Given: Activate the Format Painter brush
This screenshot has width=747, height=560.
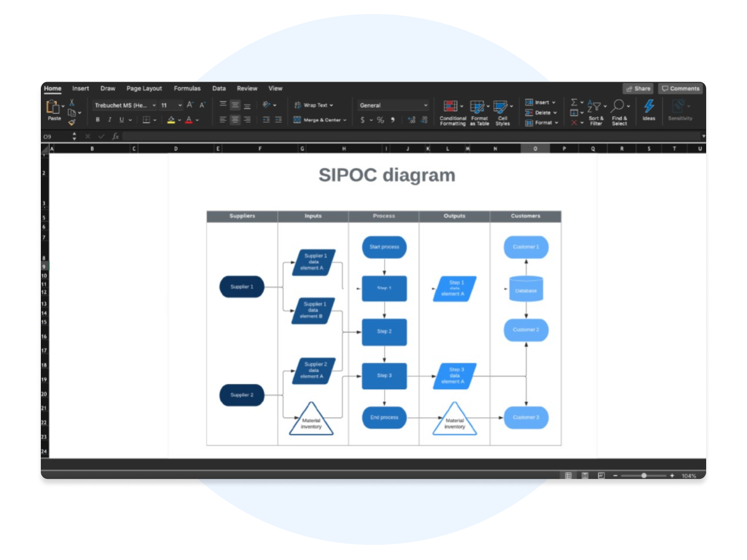Looking at the screenshot, I should point(72,123).
